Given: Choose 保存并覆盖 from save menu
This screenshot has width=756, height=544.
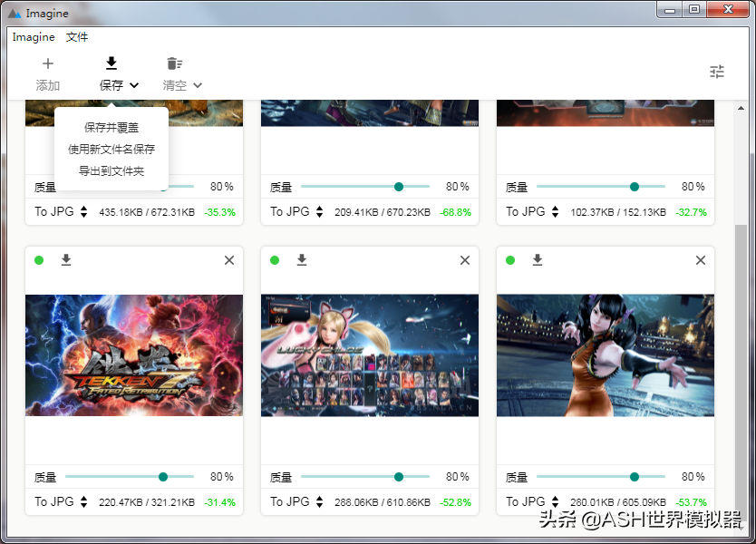Looking at the screenshot, I should tap(111, 128).
